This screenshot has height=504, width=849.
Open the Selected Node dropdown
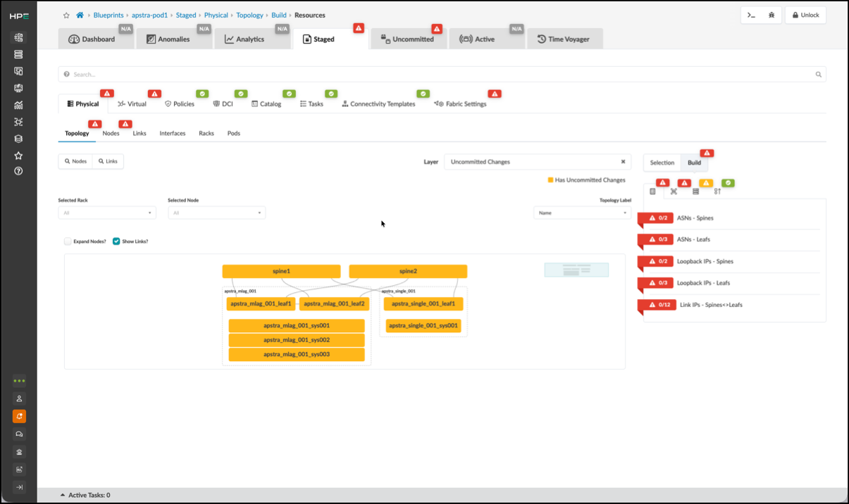pos(216,213)
